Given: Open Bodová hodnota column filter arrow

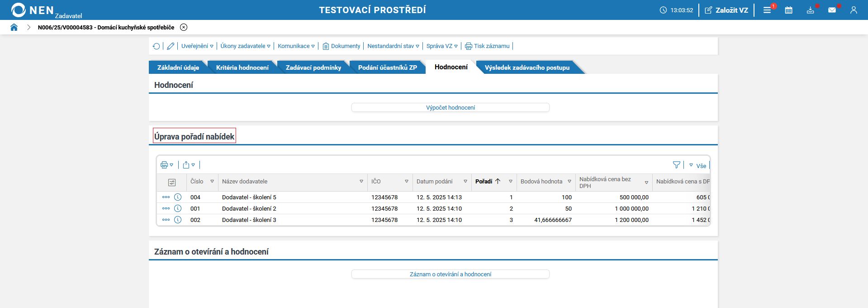Looking at the screenshot, I should coord(569,181).
